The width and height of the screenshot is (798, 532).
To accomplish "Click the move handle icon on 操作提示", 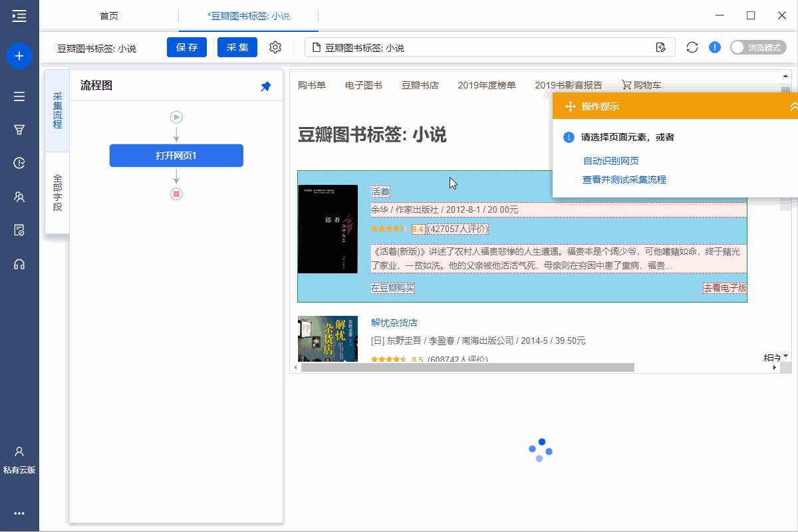I will point(570,106).
